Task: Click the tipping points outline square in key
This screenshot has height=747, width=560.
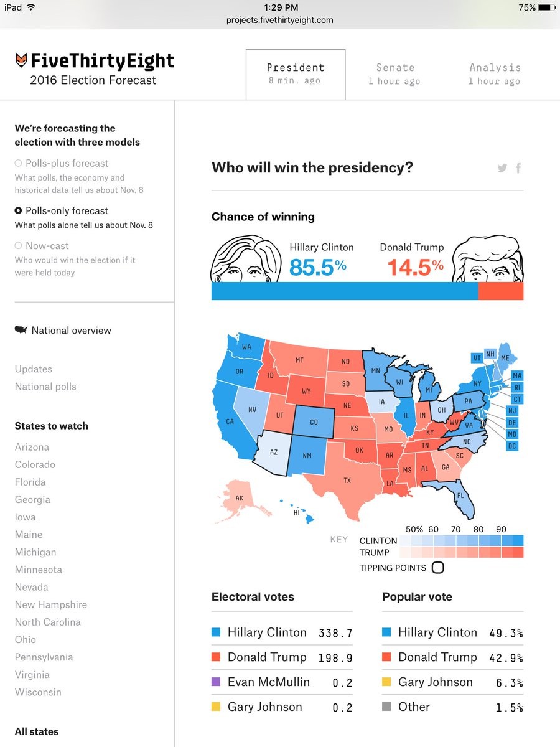Action: point(437,568)
